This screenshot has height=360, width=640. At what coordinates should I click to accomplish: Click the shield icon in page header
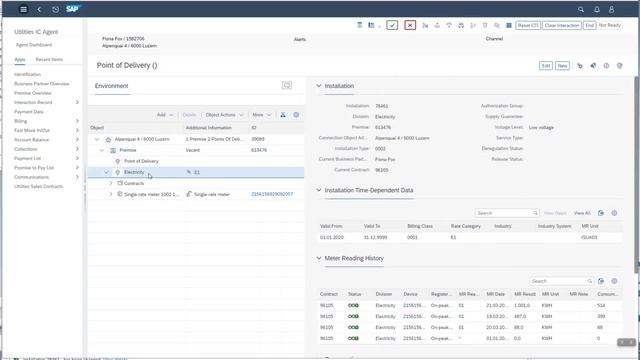(620, 66)
